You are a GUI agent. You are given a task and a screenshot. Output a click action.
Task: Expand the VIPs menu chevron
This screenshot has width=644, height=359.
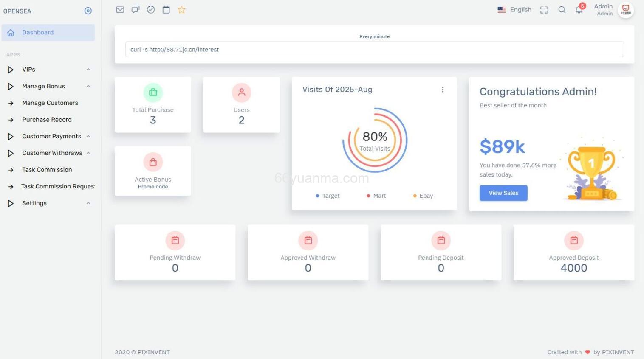pos(88,70)
